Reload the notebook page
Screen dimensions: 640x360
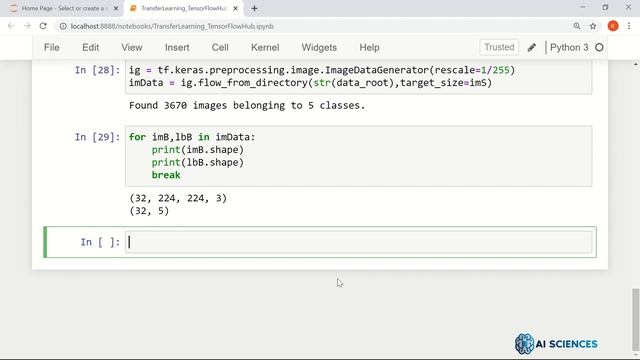coord(43,26)
